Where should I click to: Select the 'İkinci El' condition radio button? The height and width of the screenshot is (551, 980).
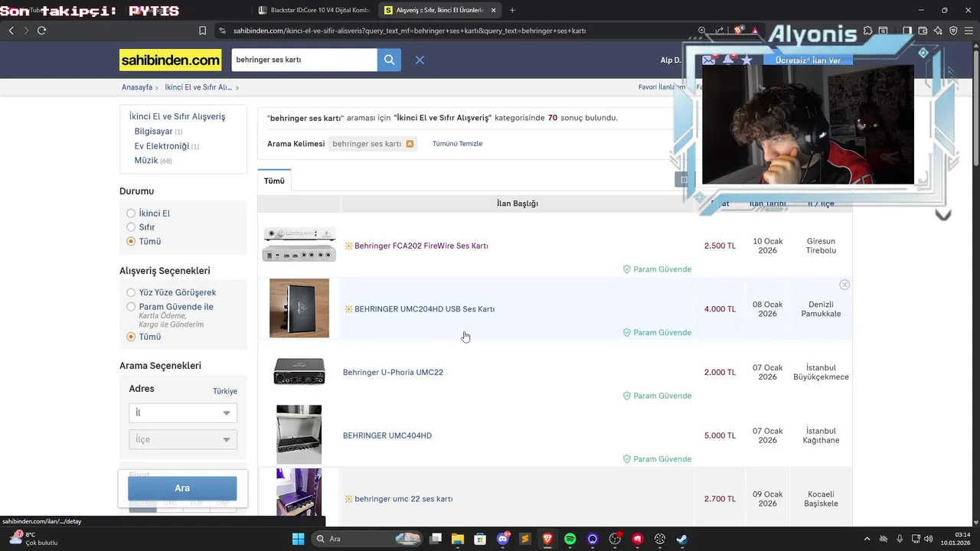131,214
